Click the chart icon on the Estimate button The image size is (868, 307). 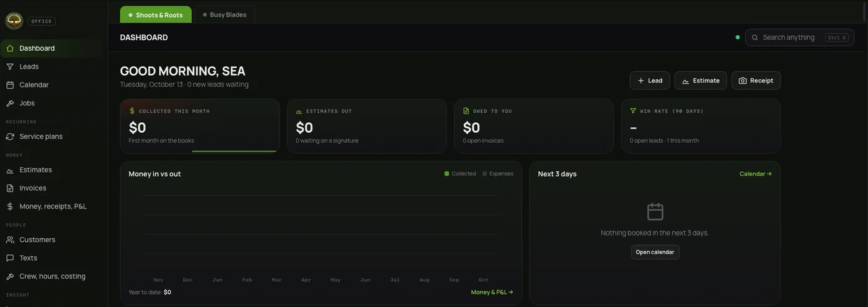click(x=686, y=81)
